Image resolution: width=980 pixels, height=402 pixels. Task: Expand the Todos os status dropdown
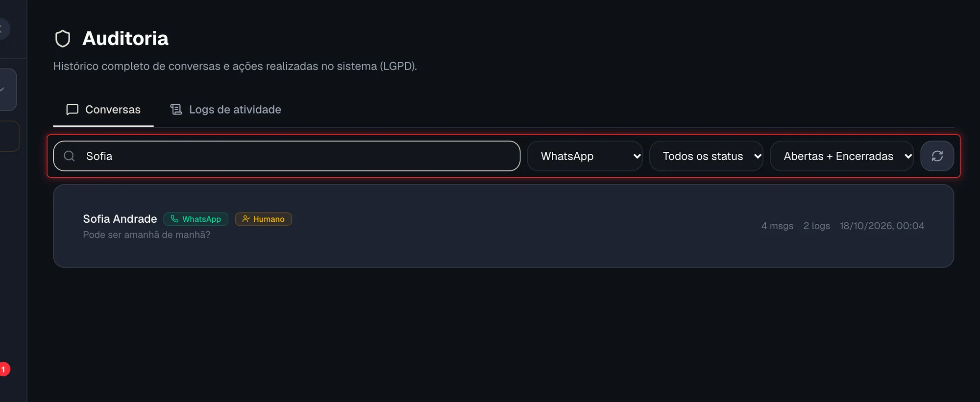click(x=706, y=156)
